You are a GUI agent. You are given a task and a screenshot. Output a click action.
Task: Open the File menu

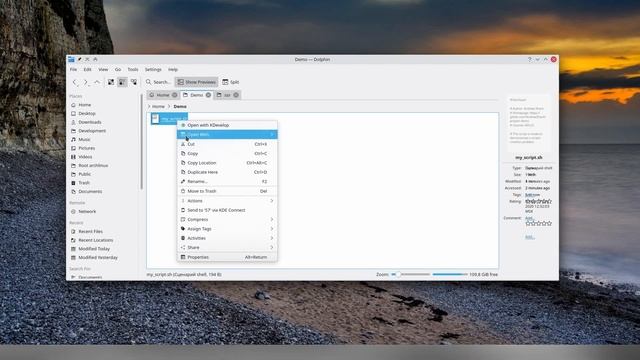(x=73, y=69)
